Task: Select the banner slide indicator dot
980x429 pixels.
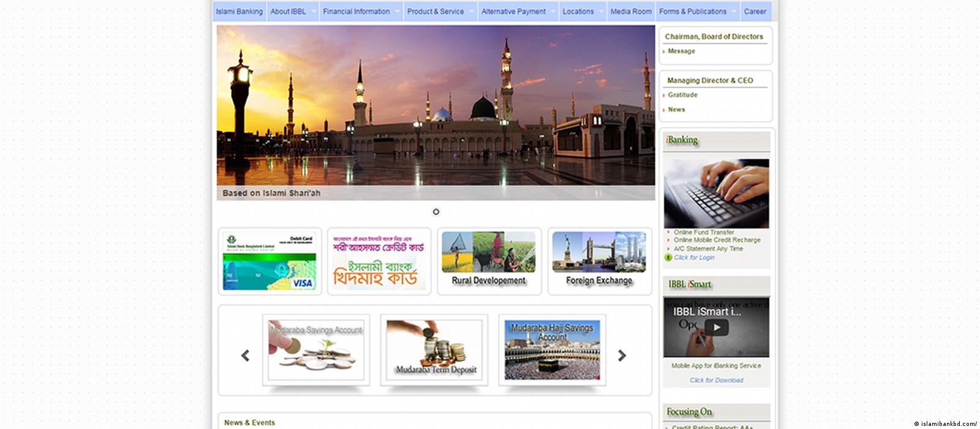Action: click(x=436, y=211)
